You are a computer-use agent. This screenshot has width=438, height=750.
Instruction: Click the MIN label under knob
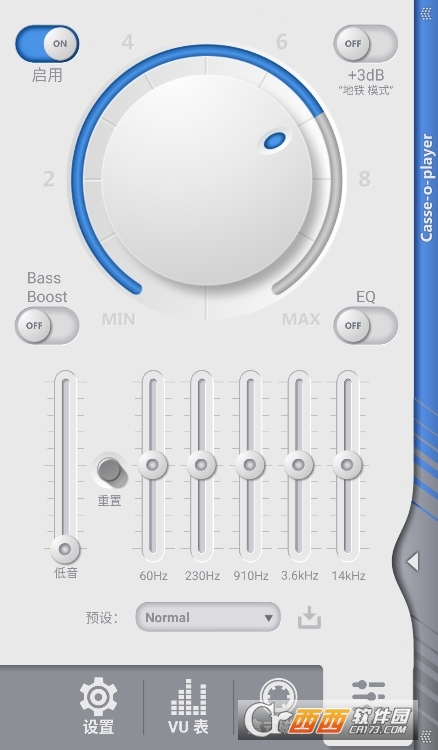click(119, 319)
